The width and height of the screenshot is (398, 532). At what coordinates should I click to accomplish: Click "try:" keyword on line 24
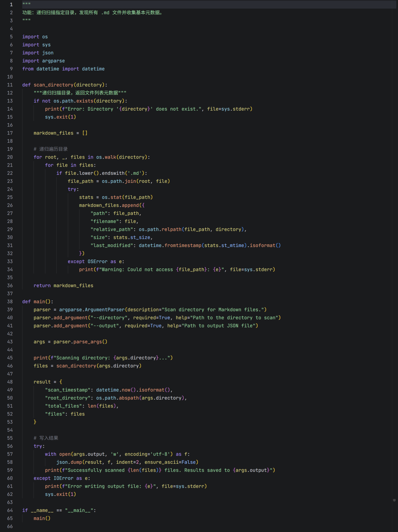[73, 189]
